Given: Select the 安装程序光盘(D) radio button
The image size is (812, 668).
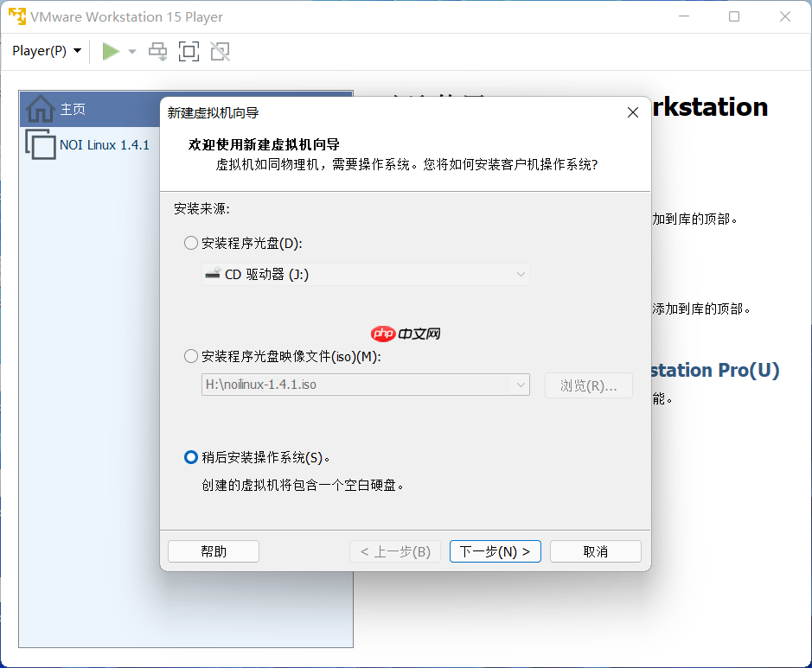Looking at the screenshot, I should pos(190,243).
